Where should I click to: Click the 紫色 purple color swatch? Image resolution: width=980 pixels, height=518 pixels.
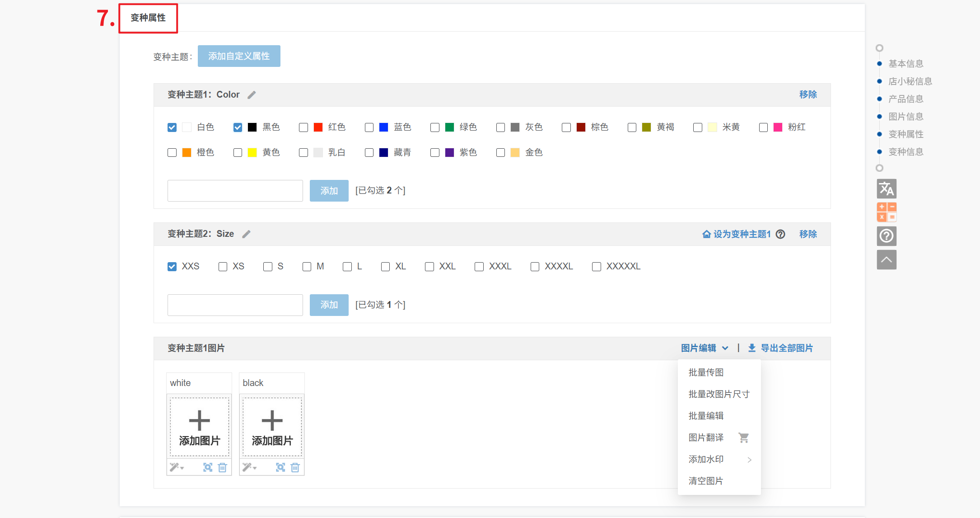coord(449,153)
